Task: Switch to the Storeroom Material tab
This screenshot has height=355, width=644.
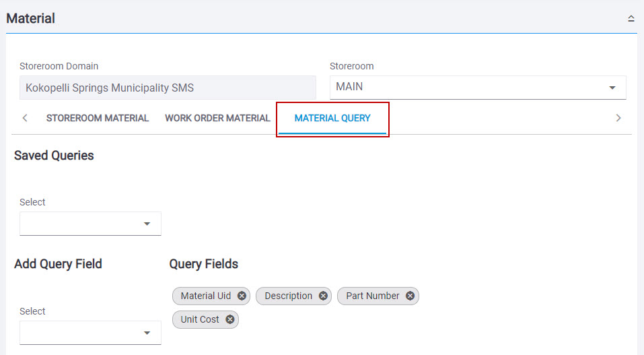Action: coord(98,118)
